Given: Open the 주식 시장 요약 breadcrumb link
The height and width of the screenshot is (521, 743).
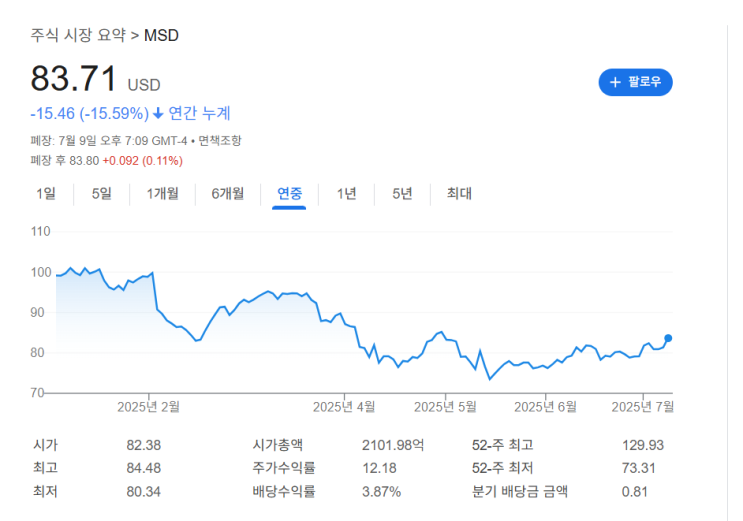Looking at the screenshot, I should click(x=78, y=35).
